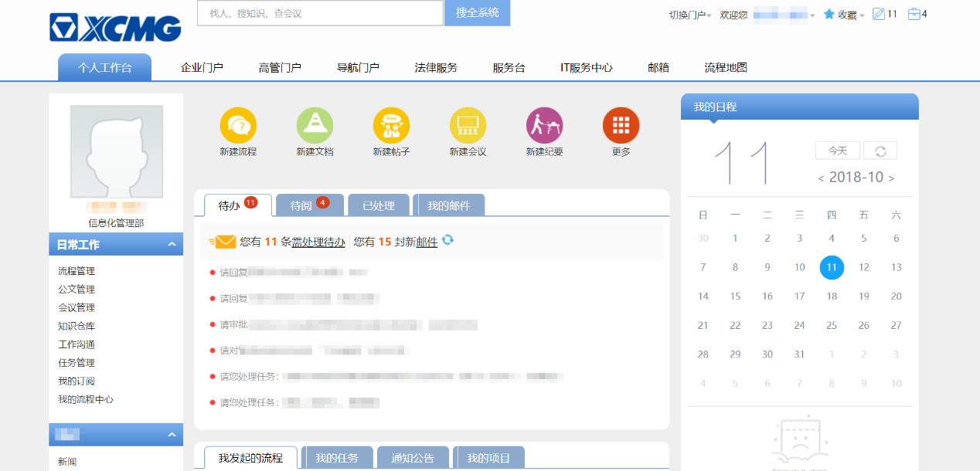This screenshot has width=980, height=471.
Task: Click the refresh icon beside 新邮件
Action: coord(447,241)
